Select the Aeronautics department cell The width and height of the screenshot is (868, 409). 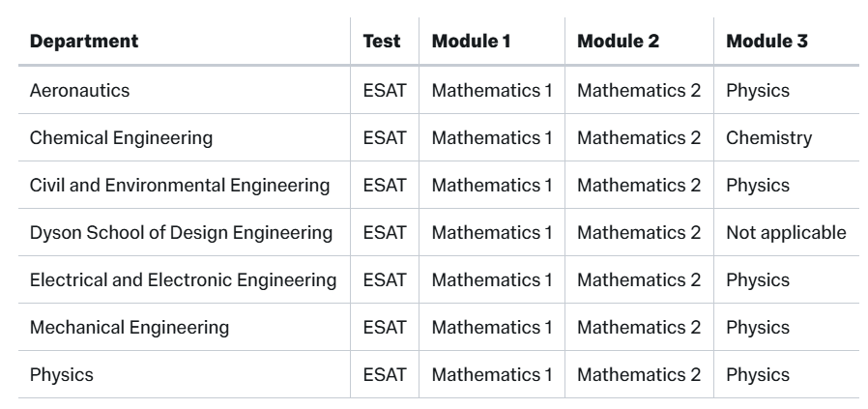click(x=79, y=90)
